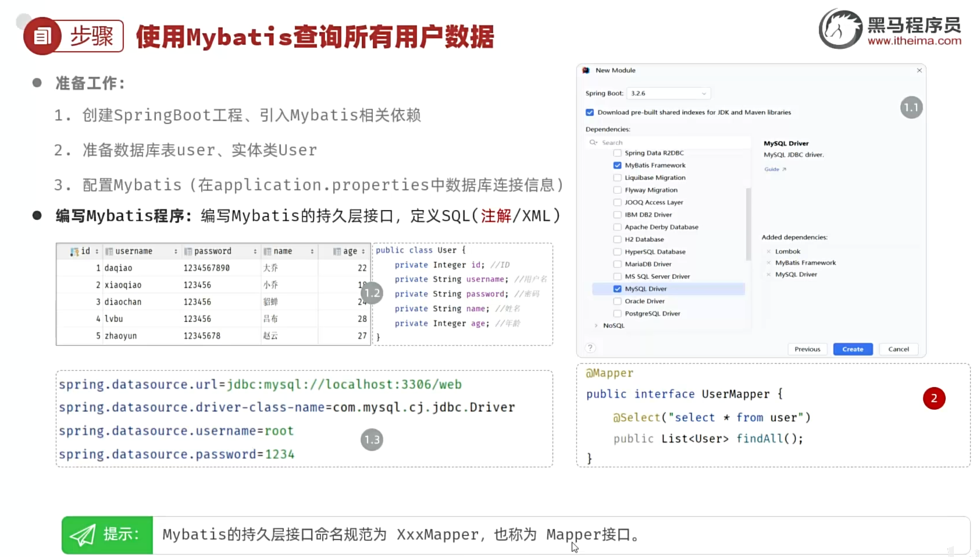
Task: Check Flyway Migration dependency
Action: pos(618,190)
